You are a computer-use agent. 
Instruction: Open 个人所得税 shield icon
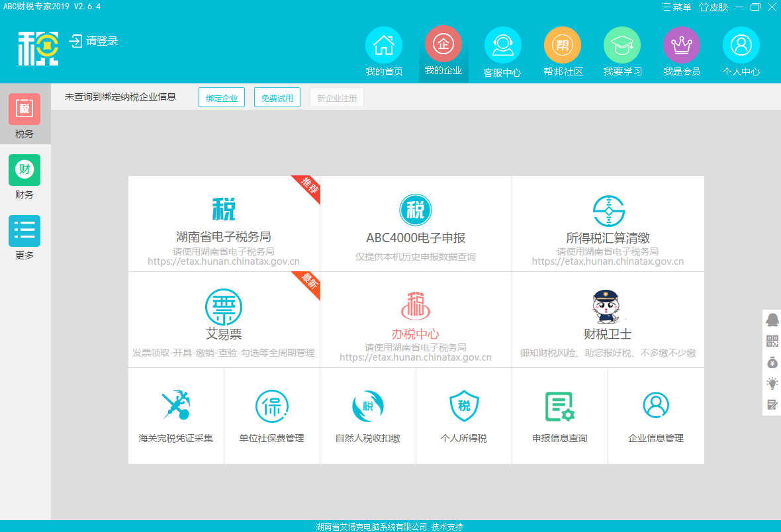tap(463, 416)
